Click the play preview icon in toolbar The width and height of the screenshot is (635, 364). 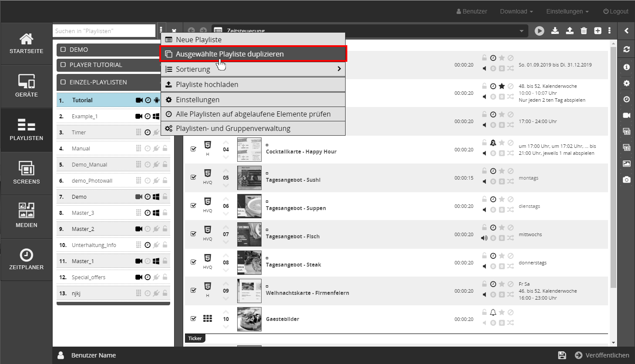pyautogui.click(x=539, y=31)
